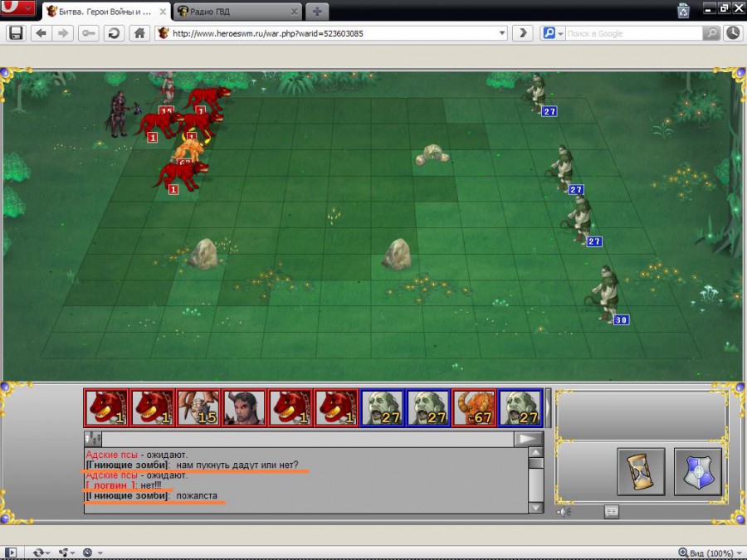Screen dimensions: 747x560
Task: Click the shield defend button
Action: 698,471
